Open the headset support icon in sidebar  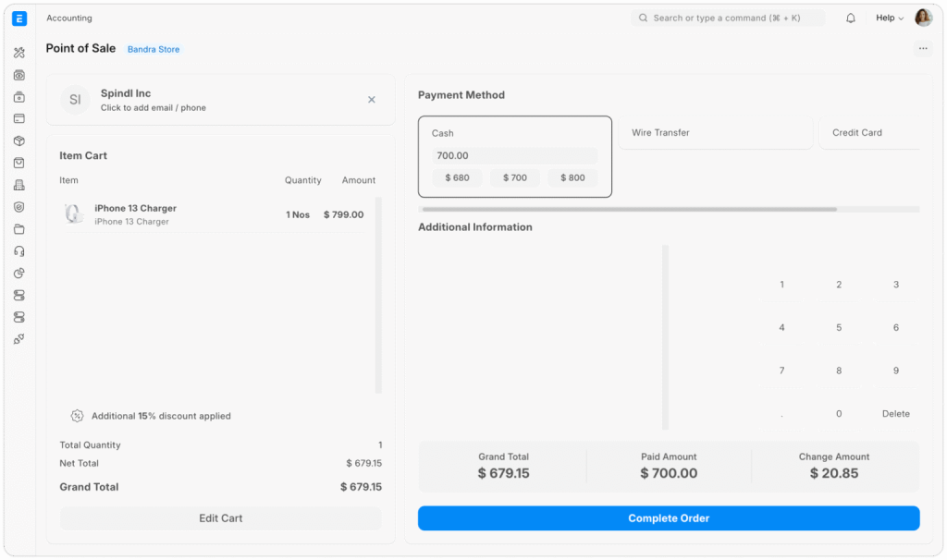tap(19, 251)
